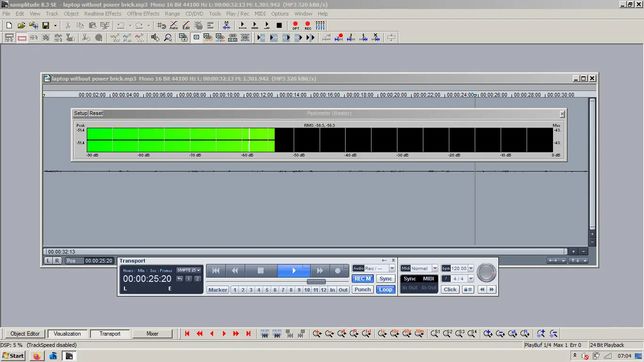Open the CD/DVD menu
The height and width of the screenshot is (362, 644).
tap(194, 14)
